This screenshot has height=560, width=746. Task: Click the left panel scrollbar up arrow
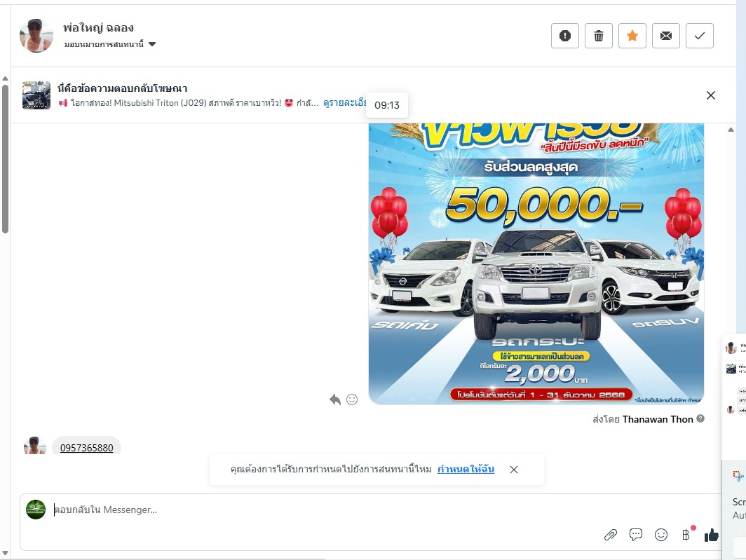click(x=5, y=78)
